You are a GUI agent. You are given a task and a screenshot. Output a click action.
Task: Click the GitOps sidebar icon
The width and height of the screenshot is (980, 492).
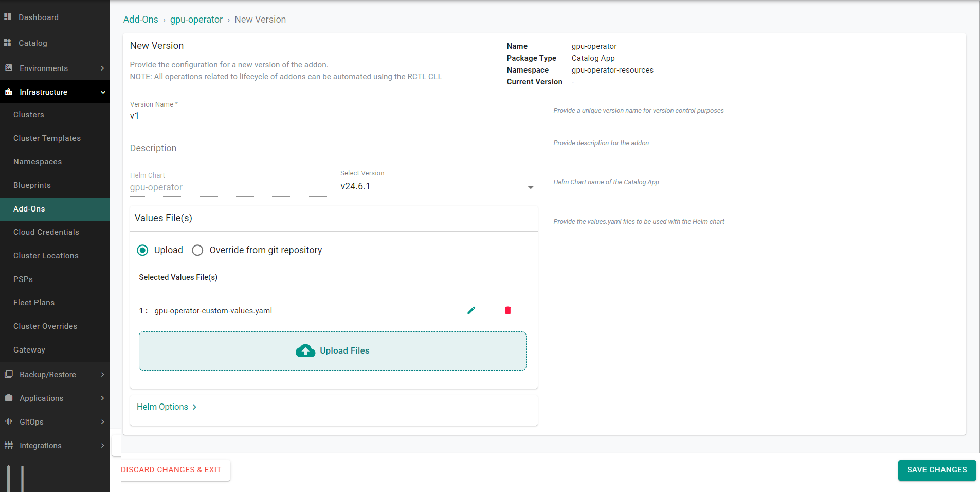tap(9, 421)
